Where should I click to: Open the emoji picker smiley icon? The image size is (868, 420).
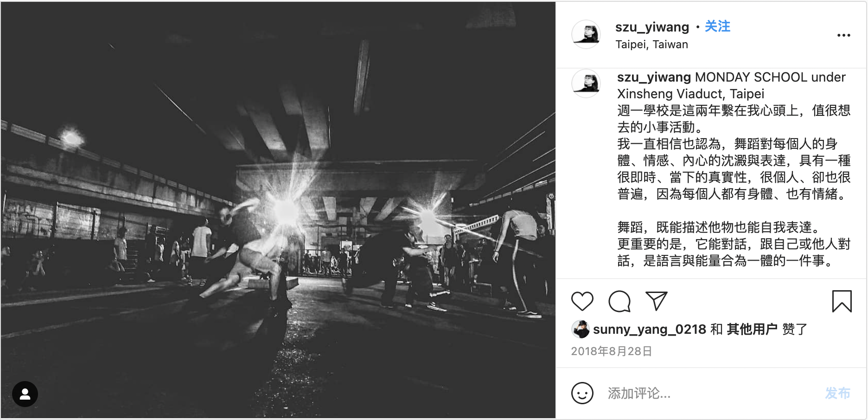click(x=582, y=393)
